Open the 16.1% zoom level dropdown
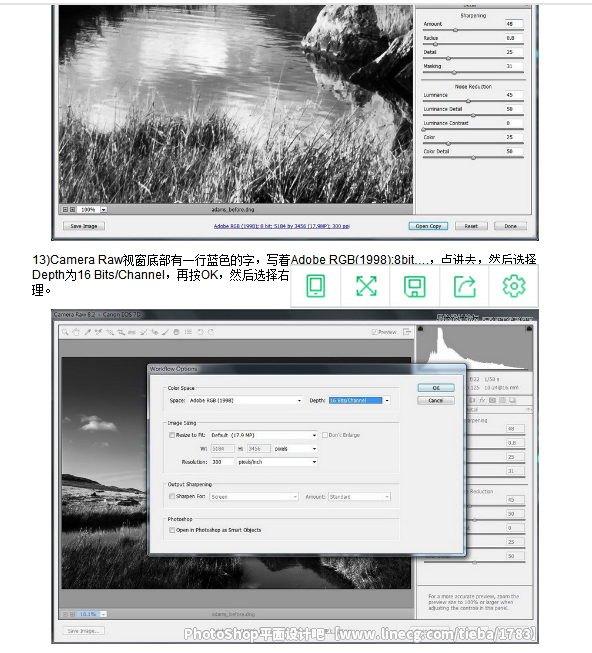Image resolution: width=592 pixels, height=653 pixels. [x=103, y=614]
